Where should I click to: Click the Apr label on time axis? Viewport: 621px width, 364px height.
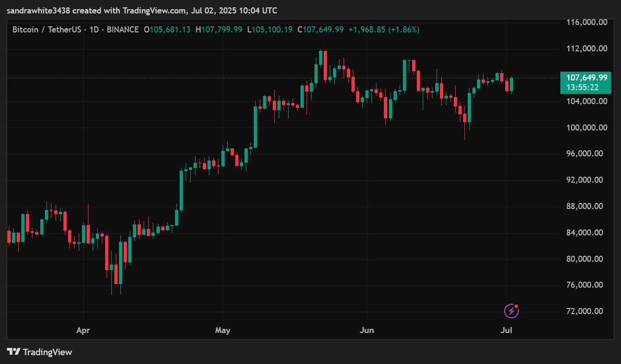coord(83,331)
